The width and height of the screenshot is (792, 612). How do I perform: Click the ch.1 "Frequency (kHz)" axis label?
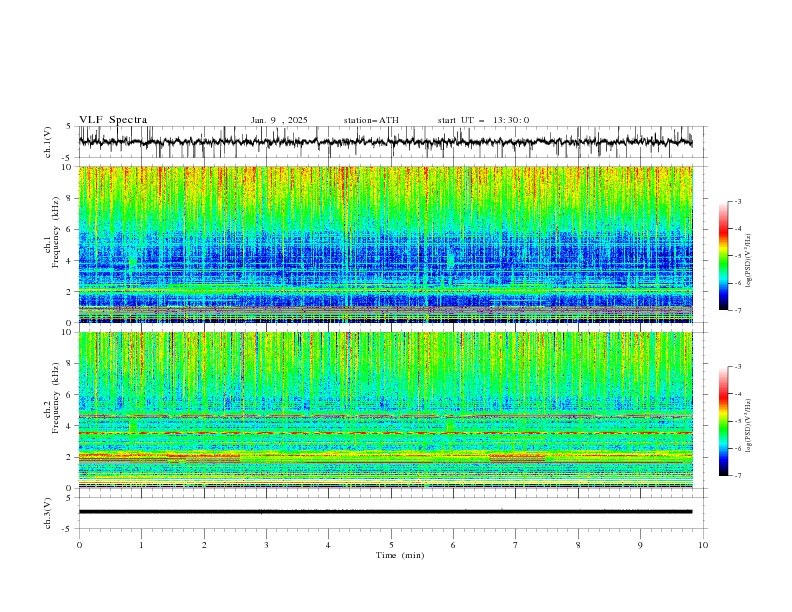(x=56, y=232)
